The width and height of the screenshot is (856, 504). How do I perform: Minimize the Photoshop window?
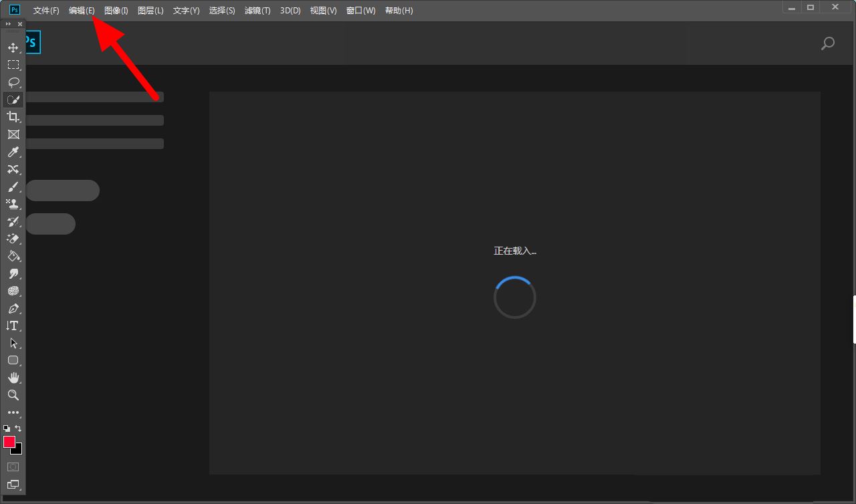792,7
